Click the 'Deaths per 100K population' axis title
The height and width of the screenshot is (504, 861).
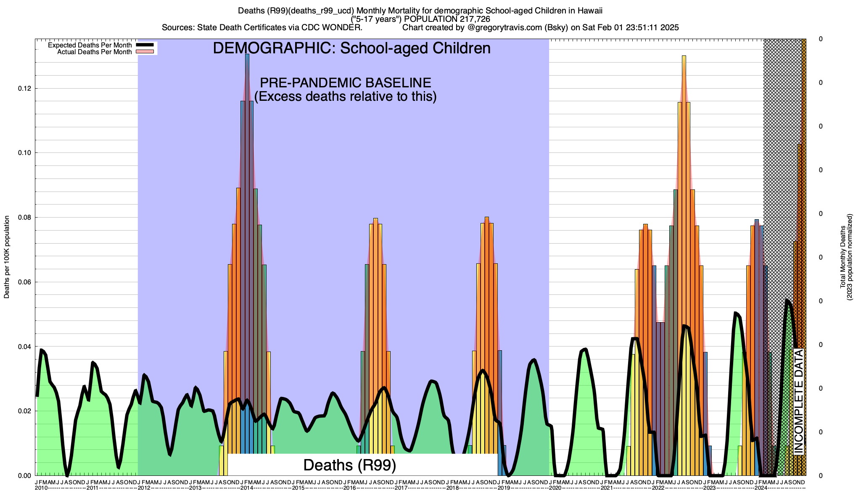pyautogui.click(x=7, y=257)
